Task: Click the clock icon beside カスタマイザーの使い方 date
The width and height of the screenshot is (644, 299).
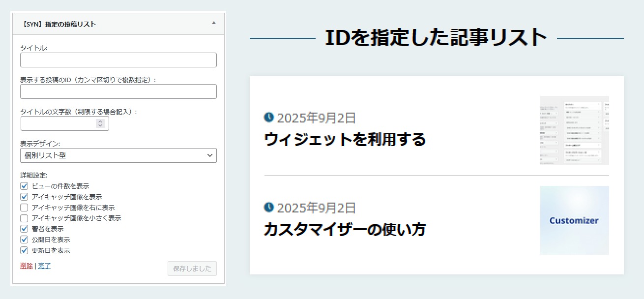Action: pos(269,208)
